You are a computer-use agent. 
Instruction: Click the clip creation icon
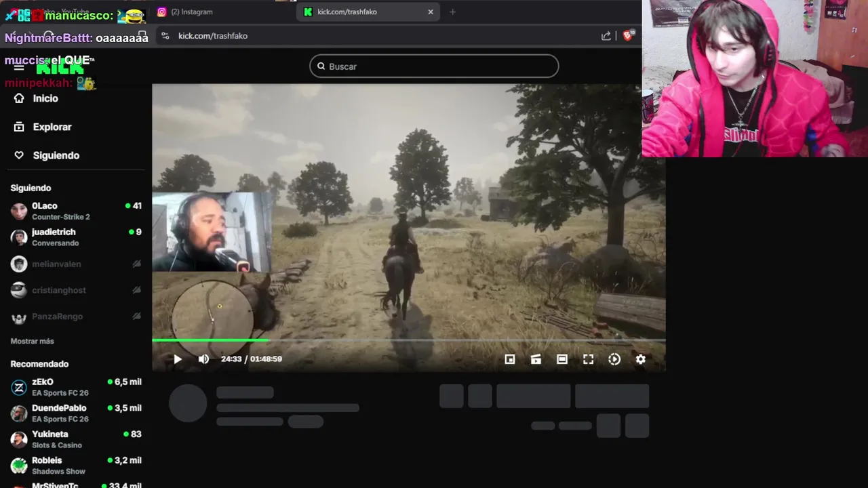[x=536, y=359]
